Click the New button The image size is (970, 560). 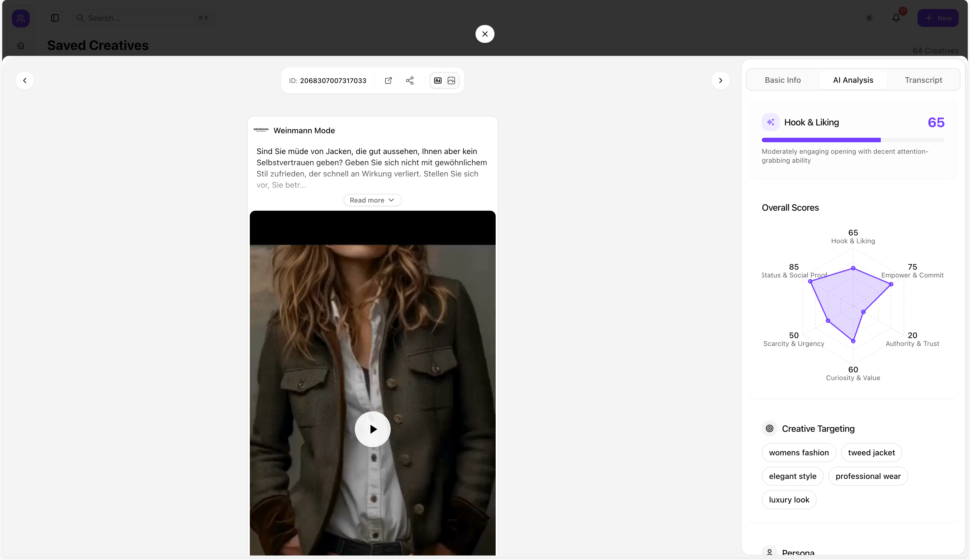(x=938, y=18)
